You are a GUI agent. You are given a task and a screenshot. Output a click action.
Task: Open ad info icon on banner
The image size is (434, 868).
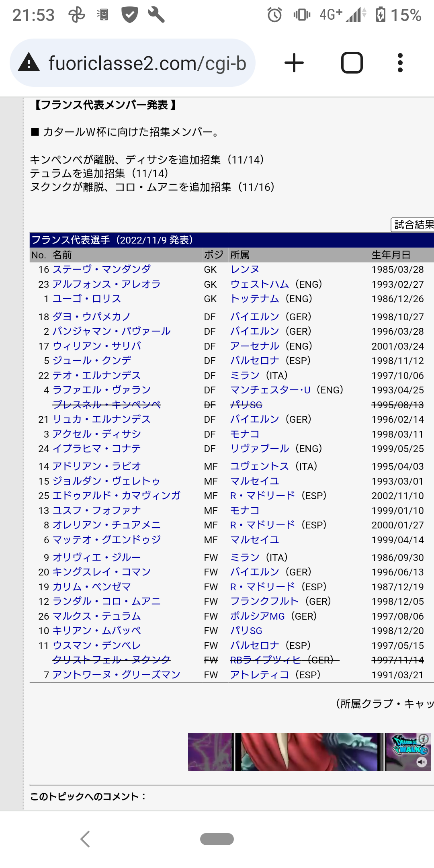(x=424, y=739)
